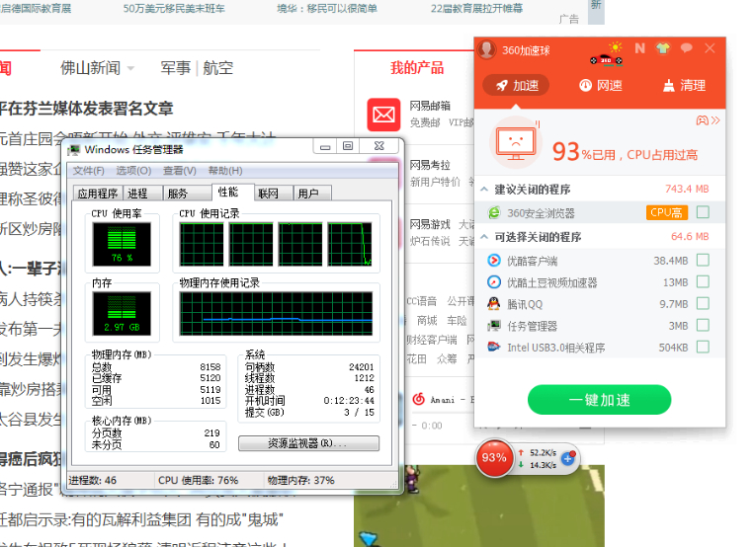Click the sad monitor status icon
The height and width of the screenshot is (547, 756).
point(516,142)
